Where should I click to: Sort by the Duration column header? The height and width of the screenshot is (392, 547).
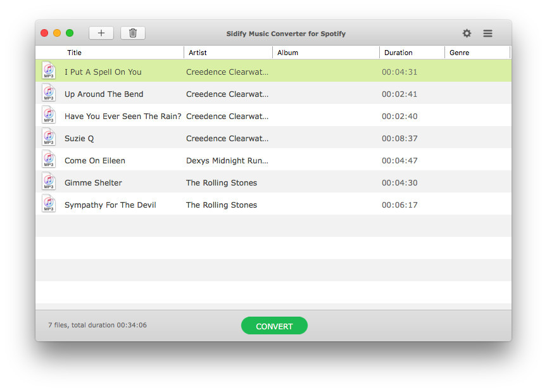[398, 53]
